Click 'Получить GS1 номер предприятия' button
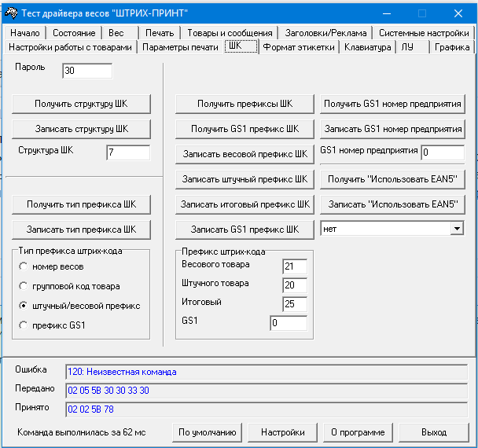 pyautogui.click(x=392, y=104)
